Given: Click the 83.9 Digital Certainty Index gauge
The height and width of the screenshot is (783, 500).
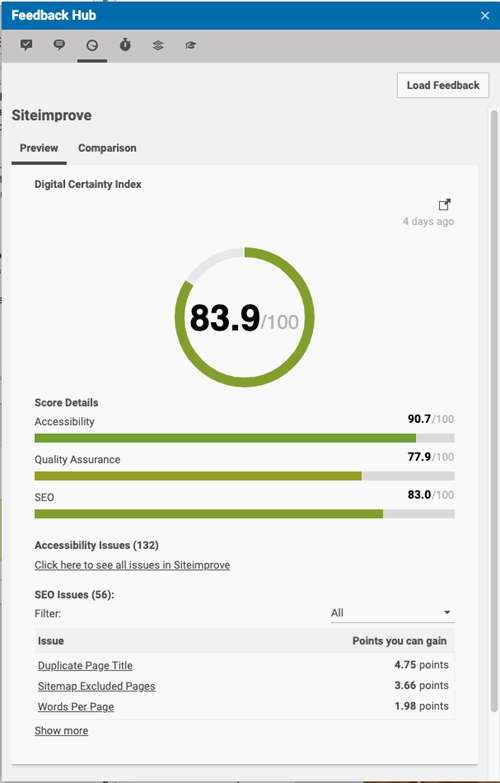Looking at the screenshot, I should pyautogui.click(x=244, y=317).
